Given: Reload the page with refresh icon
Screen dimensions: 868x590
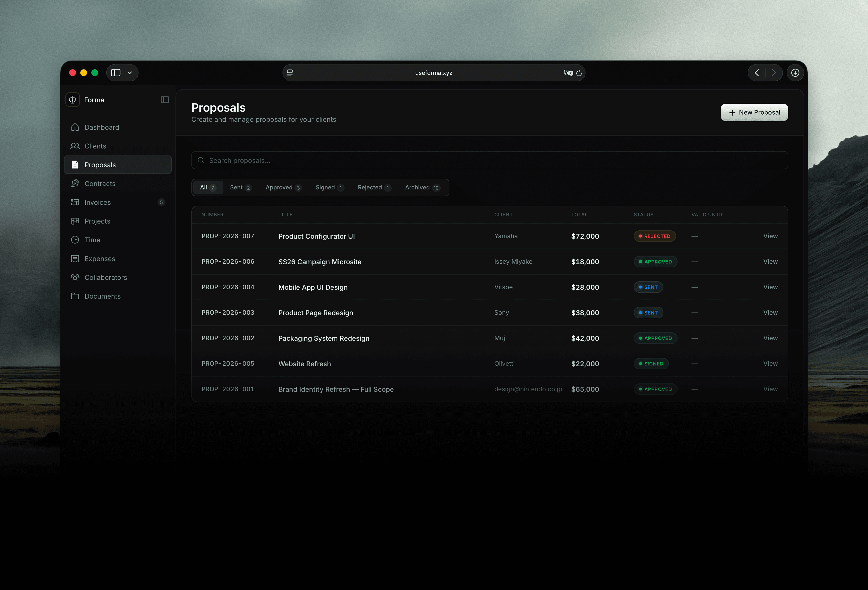Looking at the screenshot, I should point(579,73).
